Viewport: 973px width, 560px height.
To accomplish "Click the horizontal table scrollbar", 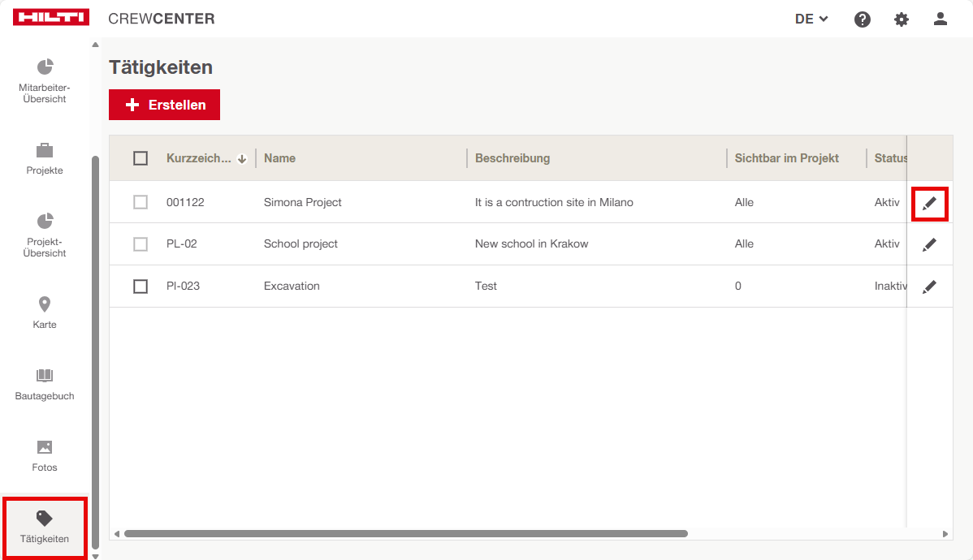I will click(406, 534).
